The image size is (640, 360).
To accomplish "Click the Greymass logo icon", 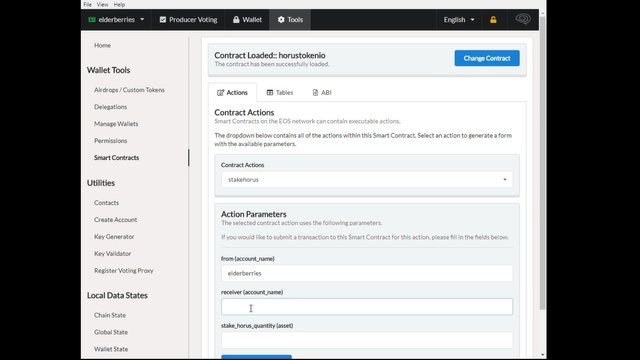I will click(523, 19).
